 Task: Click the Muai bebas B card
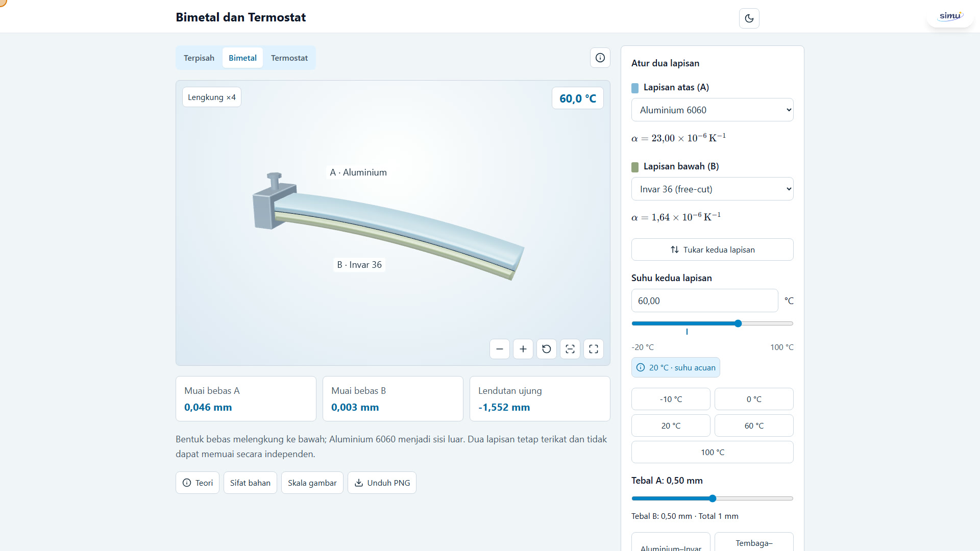pyautogui.click(x=393, y=398)
